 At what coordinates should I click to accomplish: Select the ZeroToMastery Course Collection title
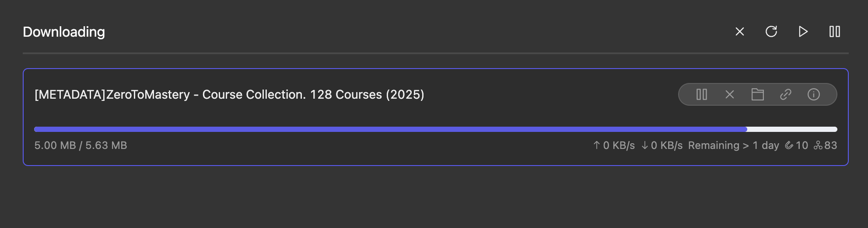pyautogui.click(x=229, y=94)
